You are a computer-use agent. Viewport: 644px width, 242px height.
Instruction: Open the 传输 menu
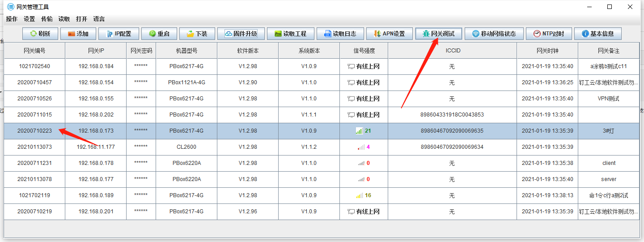coord(47,19)
